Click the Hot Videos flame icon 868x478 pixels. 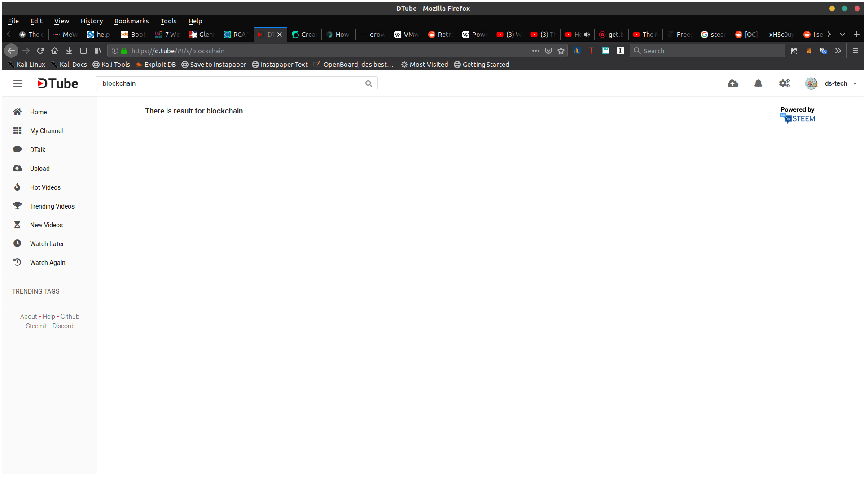coord(18,187)
